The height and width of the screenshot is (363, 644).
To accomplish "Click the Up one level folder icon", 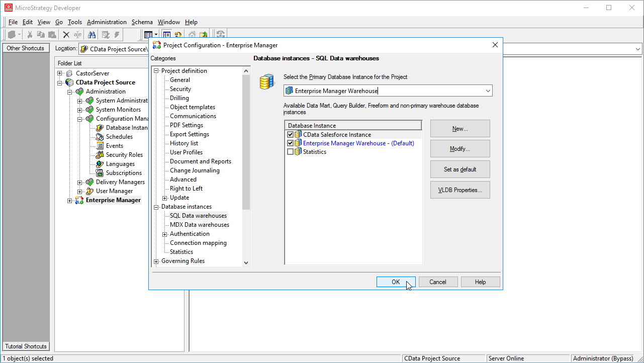I will pos(203,34).
